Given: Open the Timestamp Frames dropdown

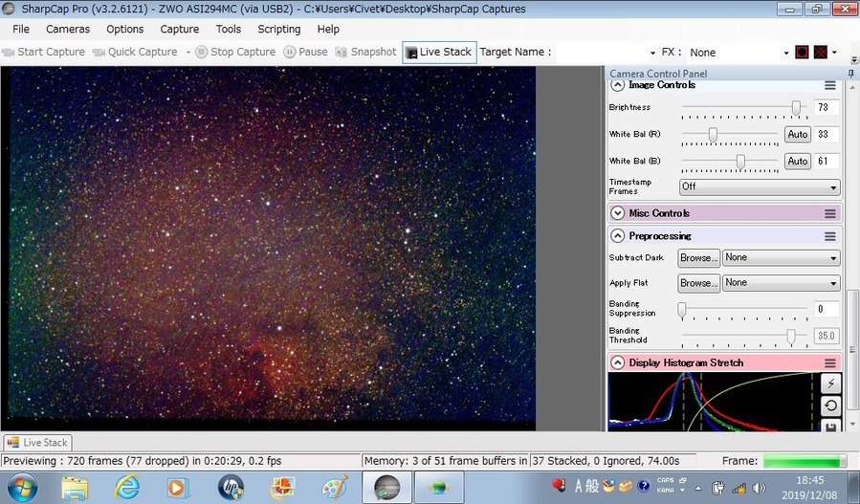Looking at the screenshot, I should [x=760, y=187].
